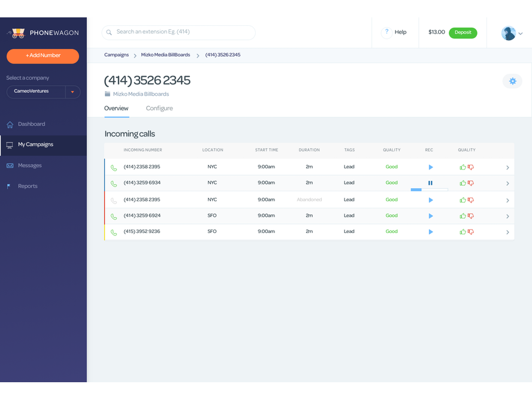Viewport: 532px width, 399px height.
Task: Click phone icon of (414) 3259 6934 call
Action: (114, 184)
